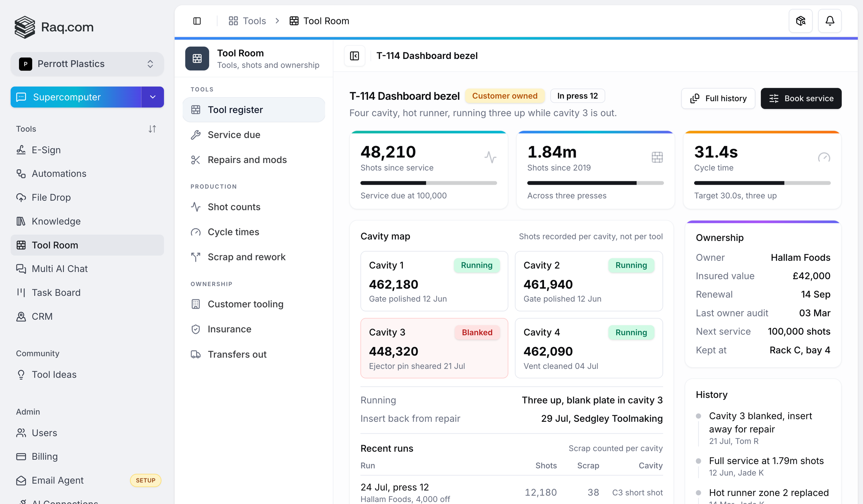
Task: Open Billing under Admin
Action: (x=87, y=456)
